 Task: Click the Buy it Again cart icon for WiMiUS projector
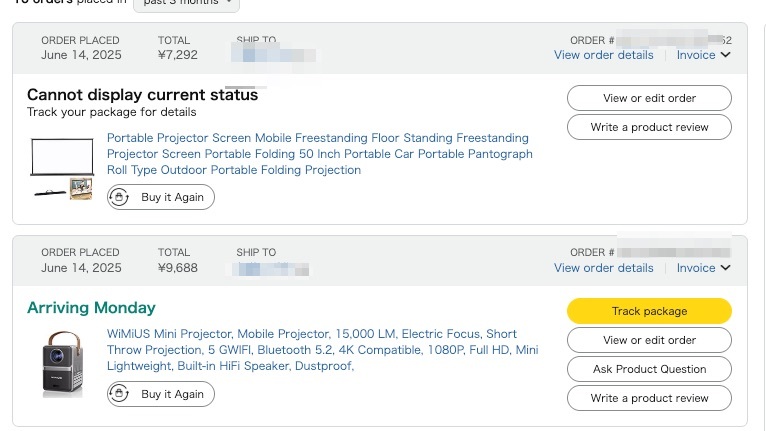[x=119, y=394]
